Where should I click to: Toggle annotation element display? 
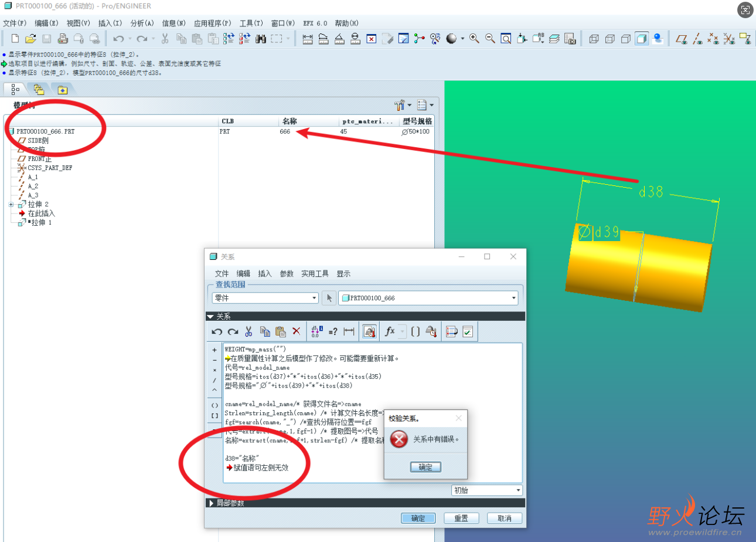(745, 39)
